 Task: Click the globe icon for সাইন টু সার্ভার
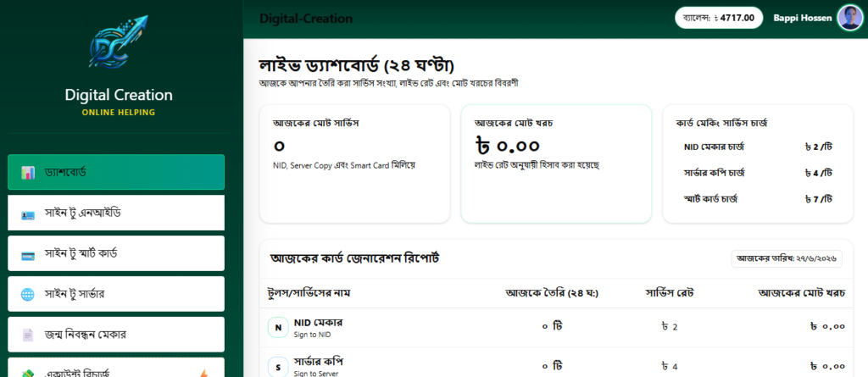coord(28,295)
